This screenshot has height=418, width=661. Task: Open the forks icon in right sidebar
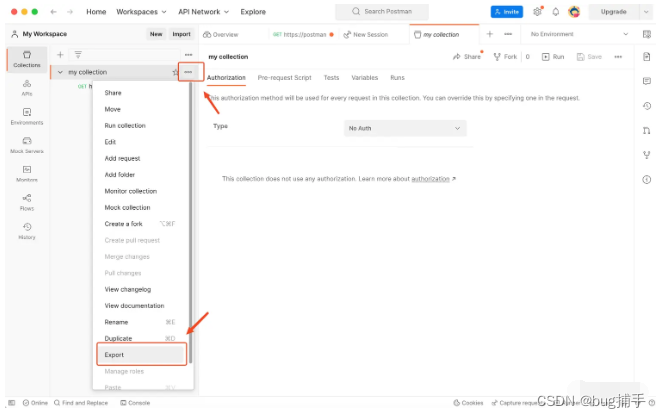tap(647, 155)
